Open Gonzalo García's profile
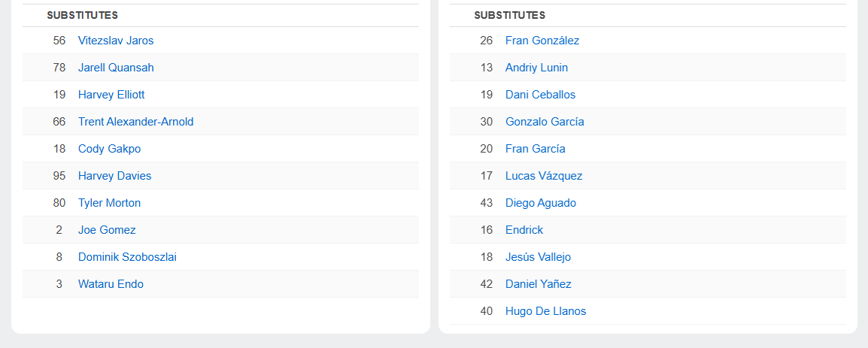This screenshot has height=348, width=868. tap(545, 122)
